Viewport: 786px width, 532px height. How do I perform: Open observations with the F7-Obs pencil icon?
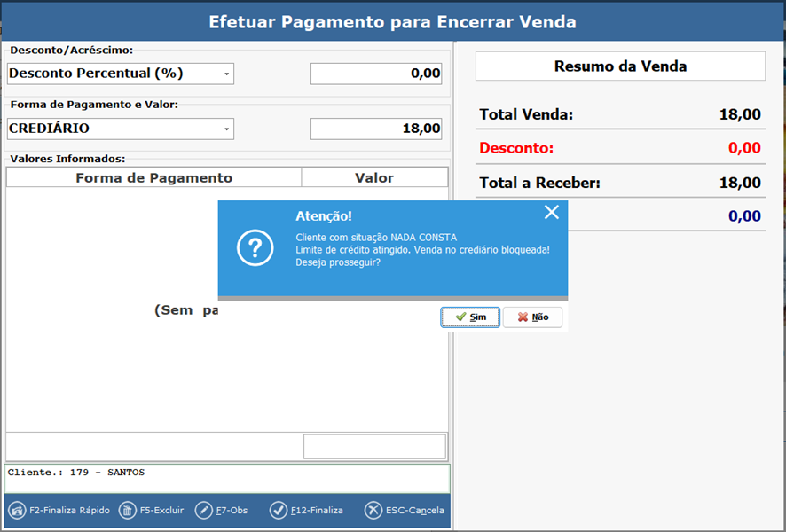coord(204,511)
